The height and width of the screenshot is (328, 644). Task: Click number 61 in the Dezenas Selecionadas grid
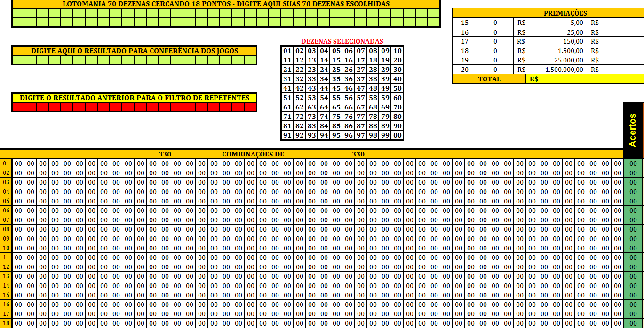tap(287, 107)
